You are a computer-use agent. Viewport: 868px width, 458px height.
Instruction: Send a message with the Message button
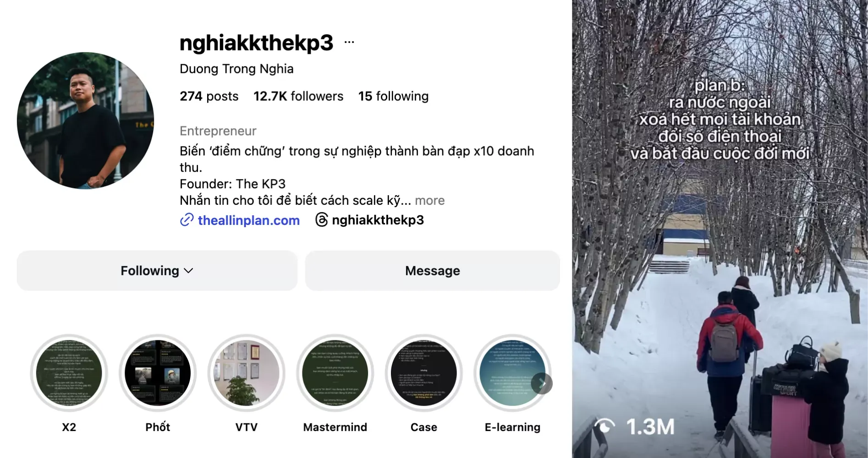(x=433, y=271)
